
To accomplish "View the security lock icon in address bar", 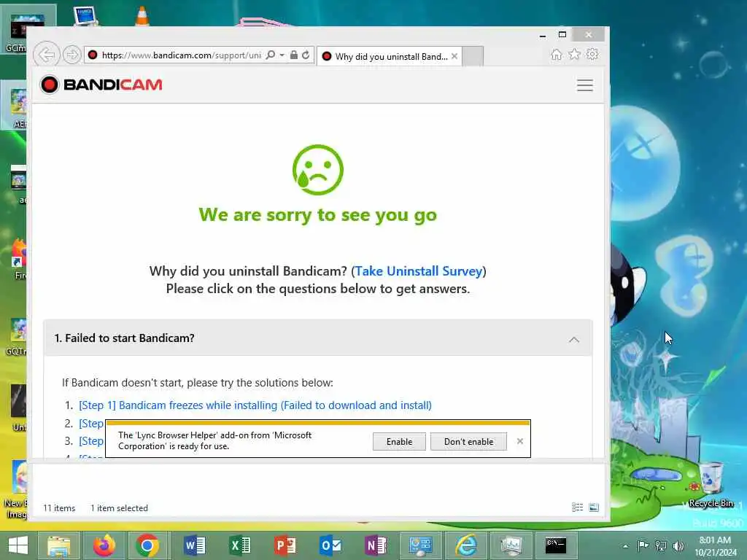I will click(x=294, y=55).
